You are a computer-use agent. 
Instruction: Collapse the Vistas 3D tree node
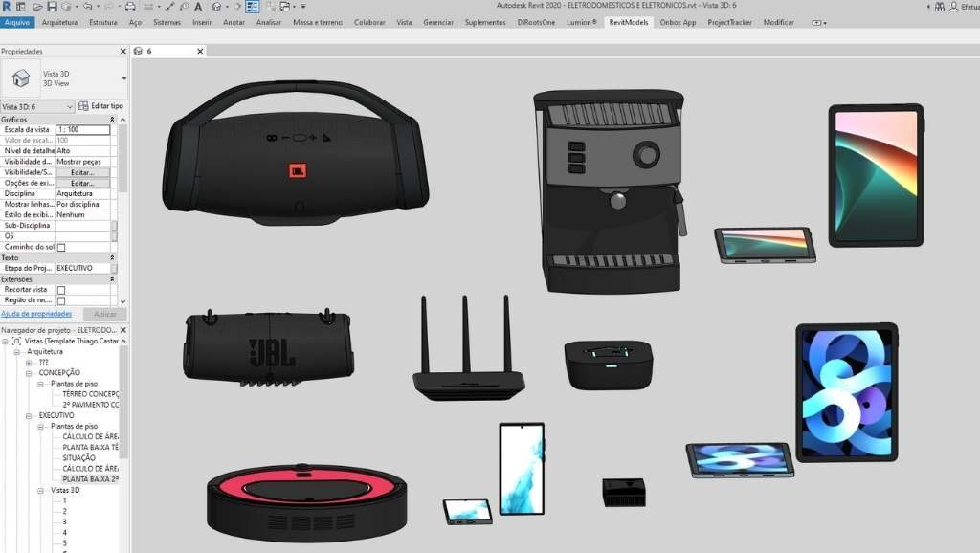[x=41, y=490]
